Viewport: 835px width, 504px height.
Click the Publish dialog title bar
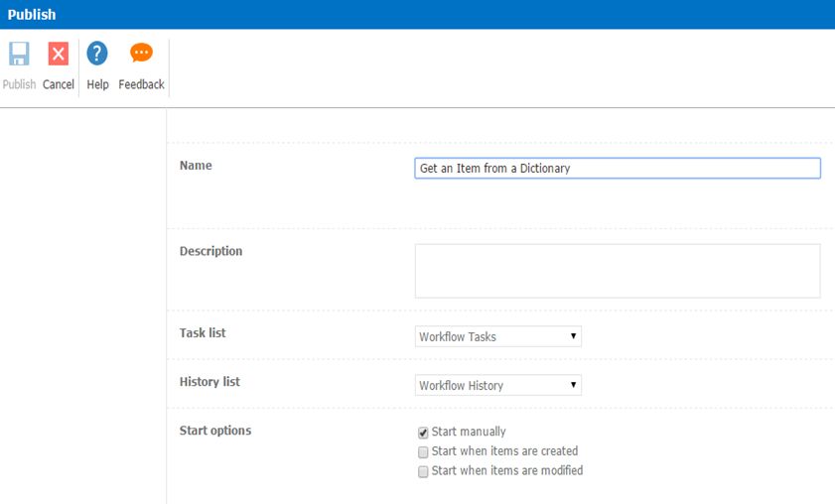point(417,15)
